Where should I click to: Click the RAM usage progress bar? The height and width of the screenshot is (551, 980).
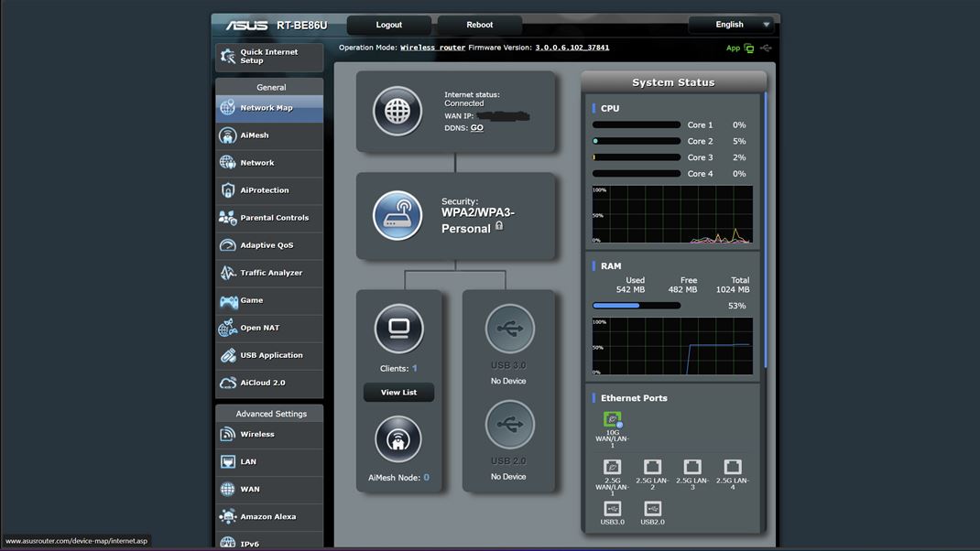tap(637, 306)
